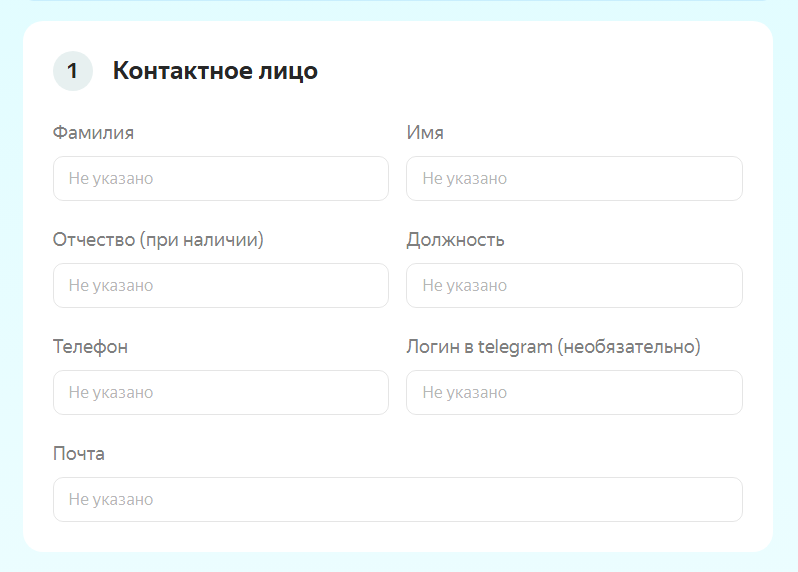Click the Отчество (при наличии) label
The width and height of the screenshot is (798, 572).
158,240
